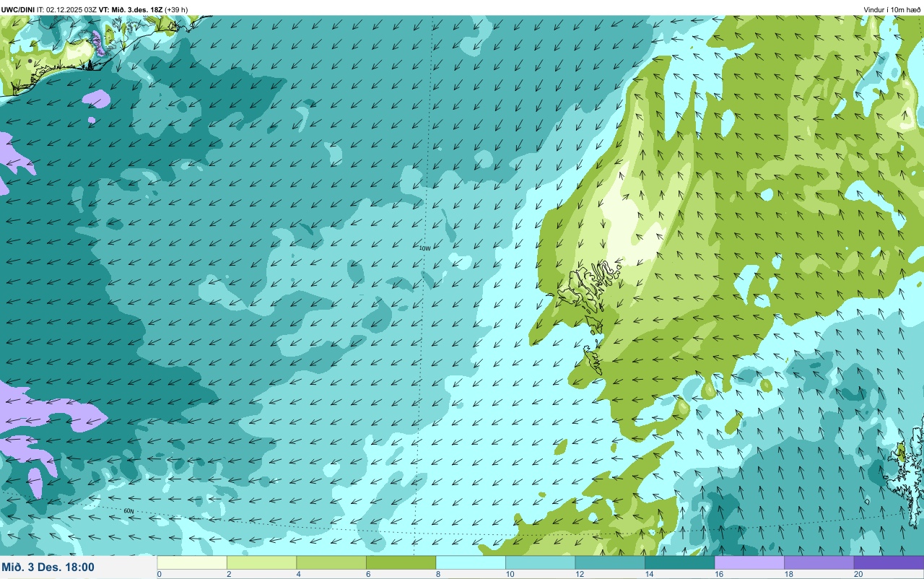Click the olive green 6–8 legend swatch

point(401,562)
